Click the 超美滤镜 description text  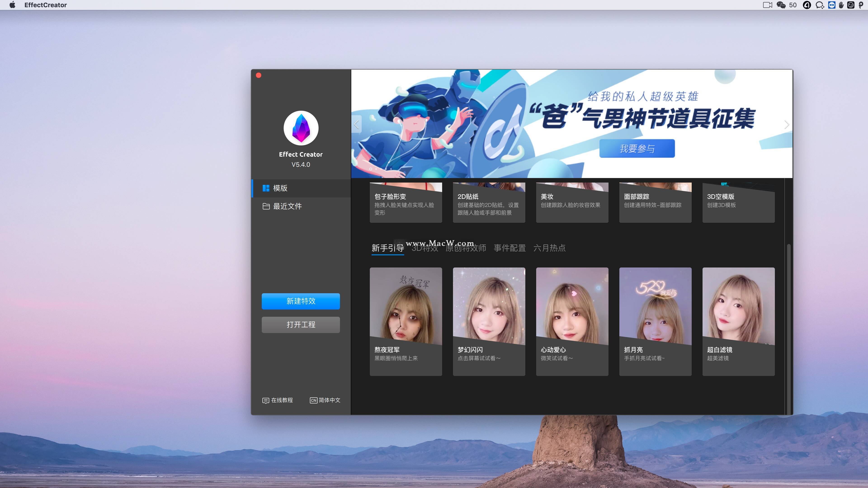coord(718,358)
